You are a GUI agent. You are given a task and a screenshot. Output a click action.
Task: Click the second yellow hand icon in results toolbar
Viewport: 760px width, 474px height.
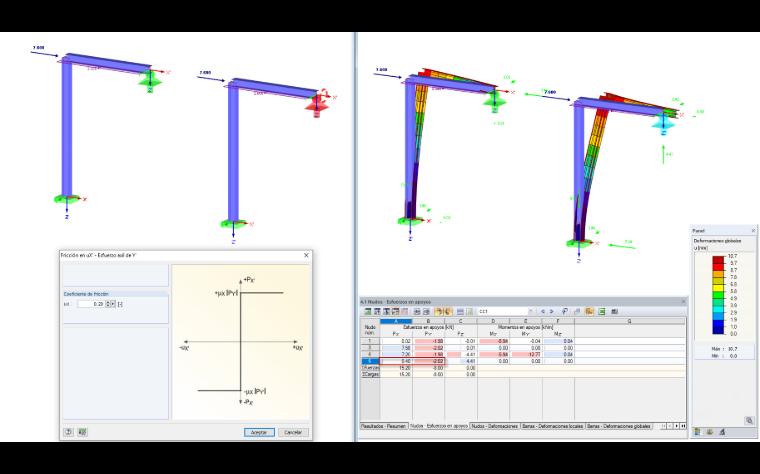coord(448,312)
